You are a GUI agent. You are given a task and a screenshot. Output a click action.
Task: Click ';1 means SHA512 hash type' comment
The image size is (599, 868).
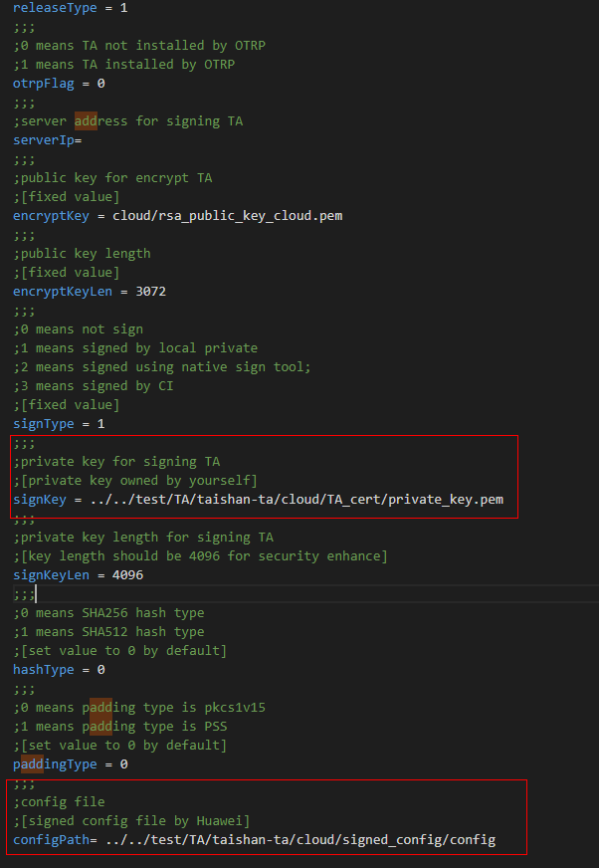coord(108,632)
